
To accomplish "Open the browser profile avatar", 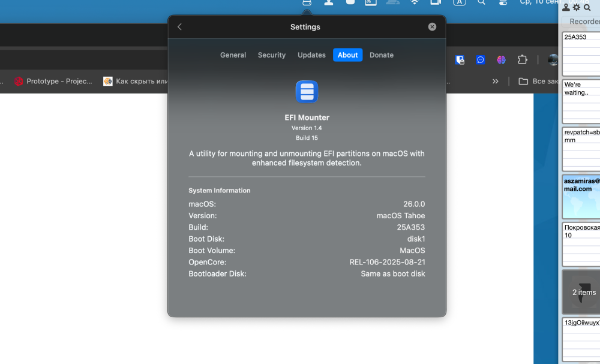I will click(553, 59).
